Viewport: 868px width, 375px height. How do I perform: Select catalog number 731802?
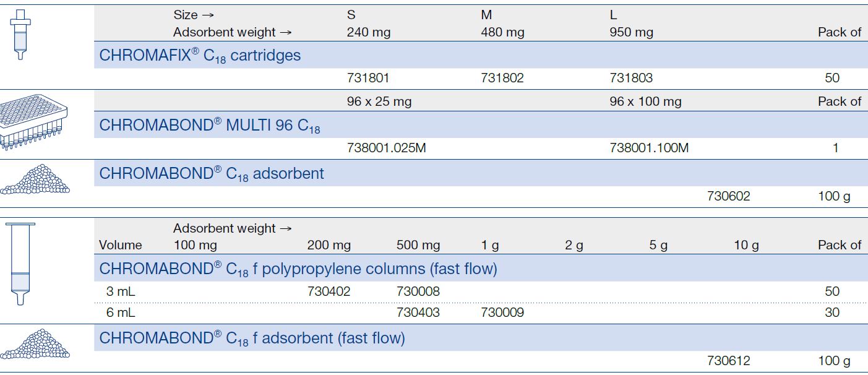click(x=502, y=78)
